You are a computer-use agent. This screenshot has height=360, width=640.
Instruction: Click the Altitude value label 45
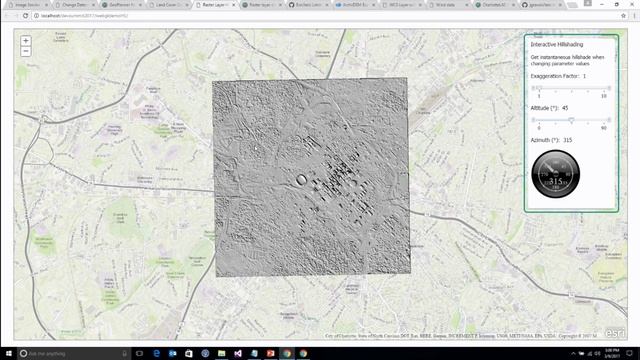[x=565, y=108]
